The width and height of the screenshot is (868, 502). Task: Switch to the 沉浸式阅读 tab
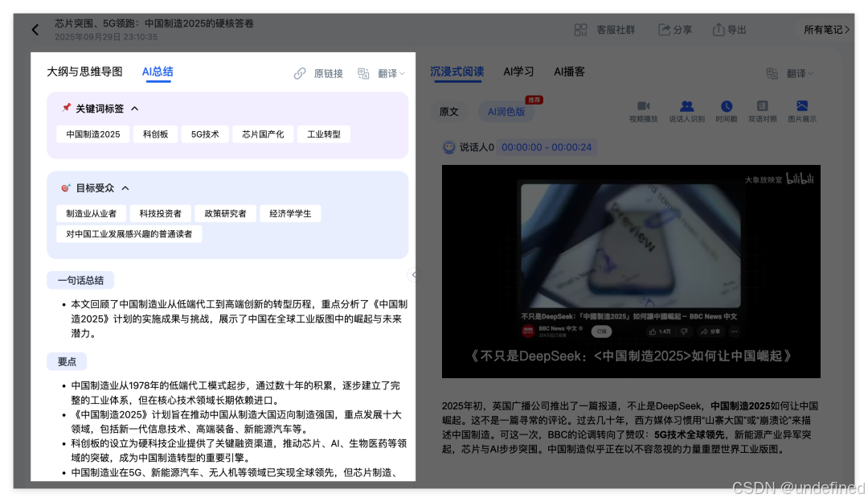[x=457, y=72]
